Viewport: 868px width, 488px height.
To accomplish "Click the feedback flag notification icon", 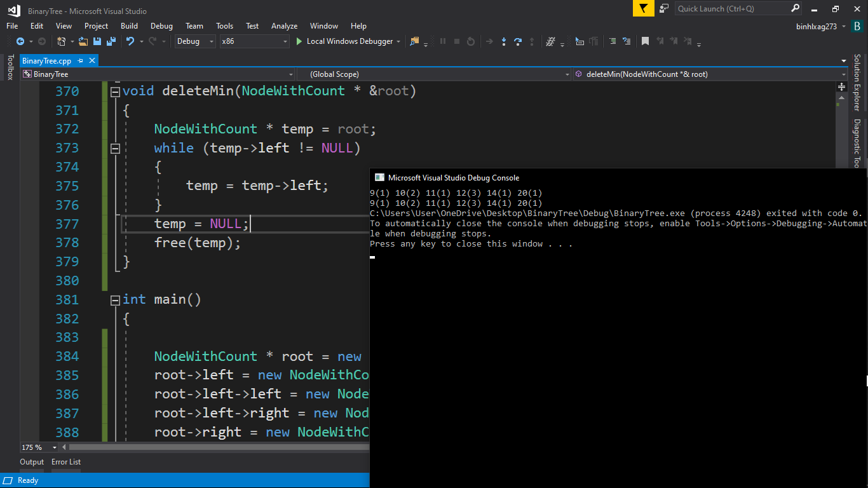I will [643, 8].
